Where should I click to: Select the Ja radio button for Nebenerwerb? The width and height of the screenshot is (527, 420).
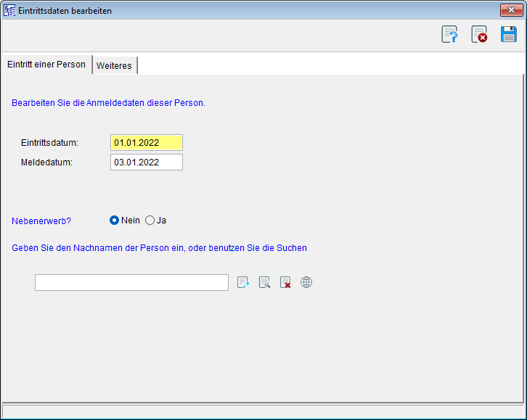pos(150,221)
